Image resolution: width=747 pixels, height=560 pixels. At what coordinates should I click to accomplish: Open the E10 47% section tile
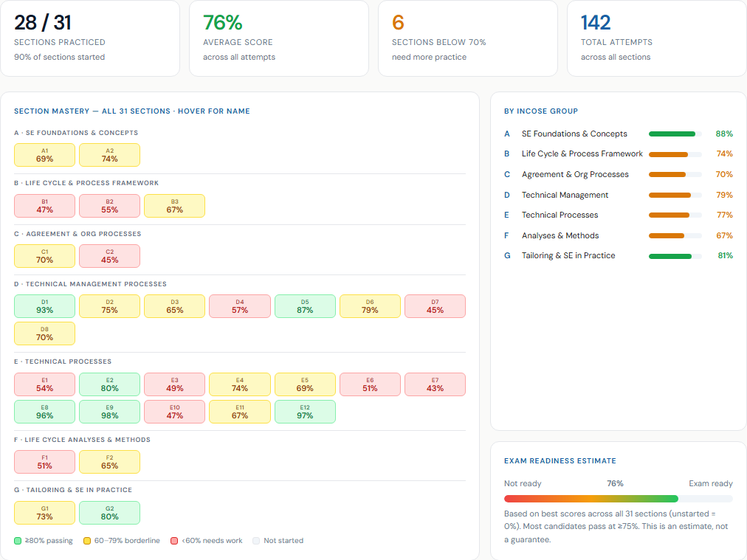click(x=175, y=412)
